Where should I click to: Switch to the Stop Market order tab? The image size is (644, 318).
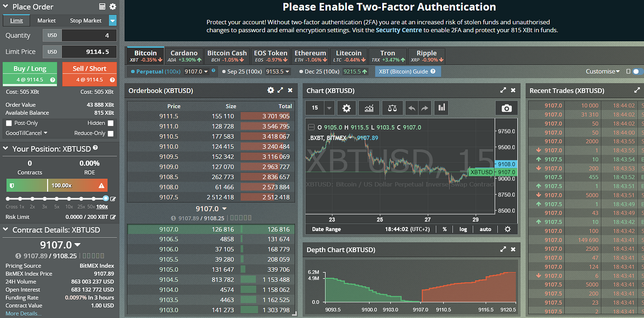pos(86,21)
